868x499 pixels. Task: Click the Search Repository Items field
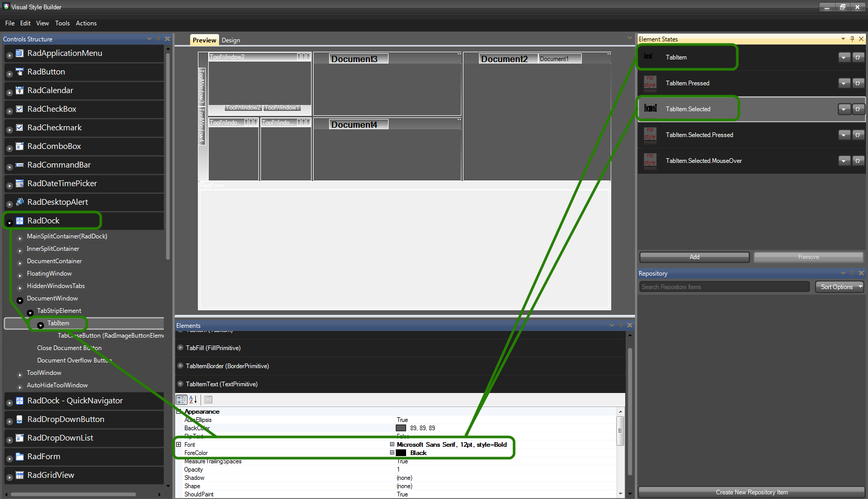pyautogui.click(x=724, y=287)
